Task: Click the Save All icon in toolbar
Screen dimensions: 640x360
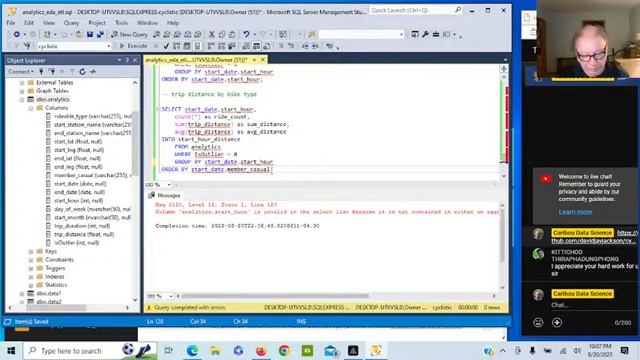Action: tap(100, 35)
